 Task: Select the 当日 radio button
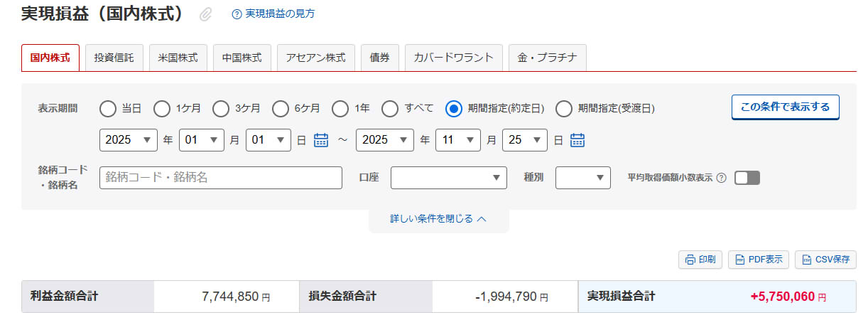[x=107, y=109]
